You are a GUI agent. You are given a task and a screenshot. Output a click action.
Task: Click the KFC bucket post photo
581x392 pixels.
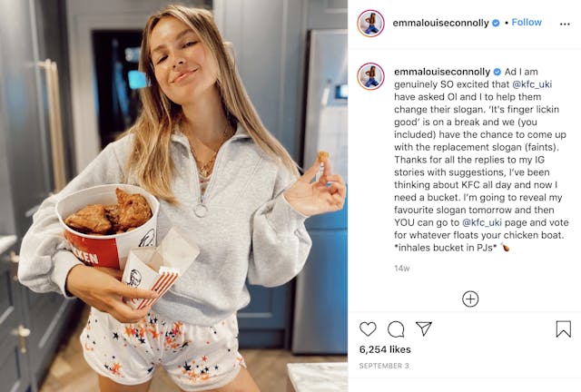173,196
